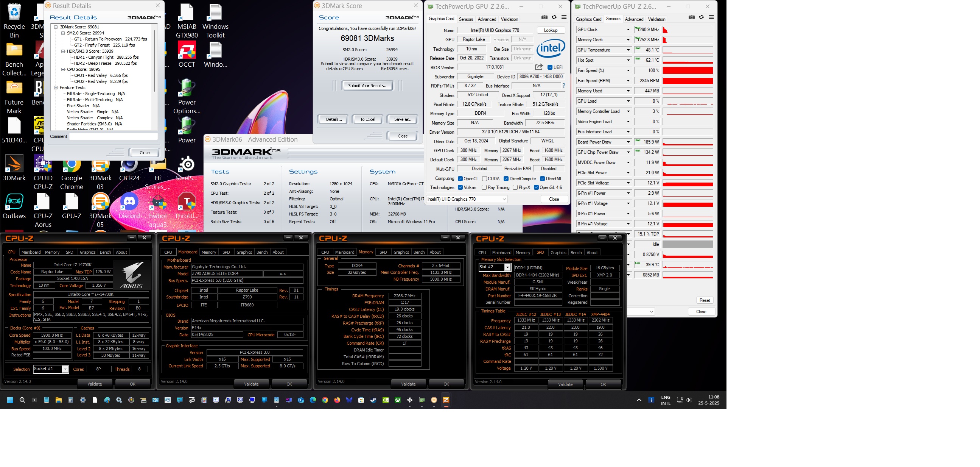Screen dimensions: 980x467
Task: Switch to Advanced tab in GPU-Z Graphics Card window
Action: (487, 19)
